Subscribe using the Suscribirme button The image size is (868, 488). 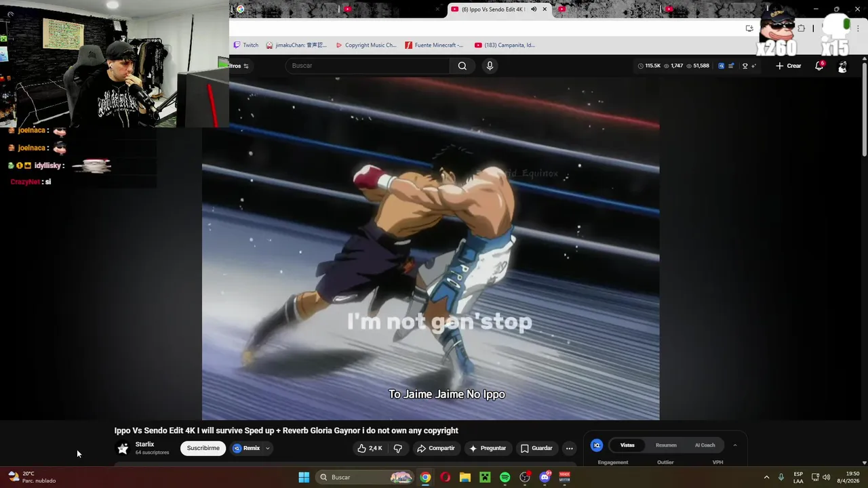203,448
